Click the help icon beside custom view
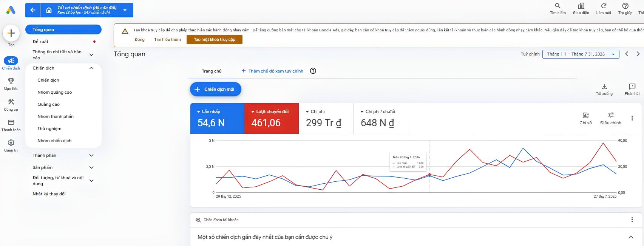The image size is (644, 246). click(313, 71)
